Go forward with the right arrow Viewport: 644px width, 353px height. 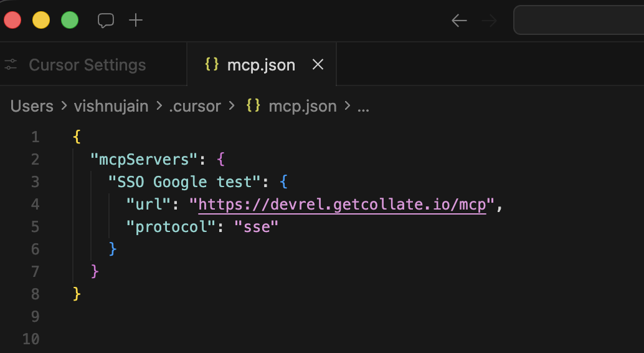489,20
